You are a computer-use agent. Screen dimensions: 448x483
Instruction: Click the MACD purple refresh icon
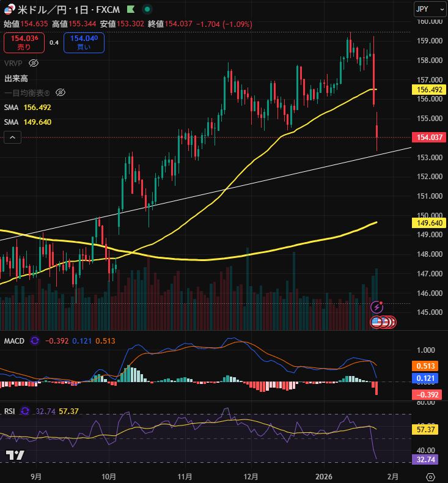pos(34,341)
